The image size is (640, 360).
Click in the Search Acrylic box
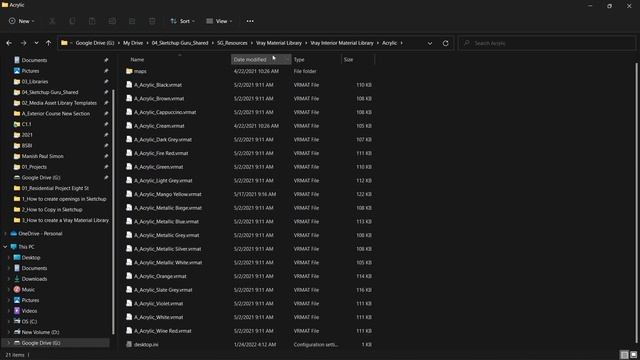point(547,43)
